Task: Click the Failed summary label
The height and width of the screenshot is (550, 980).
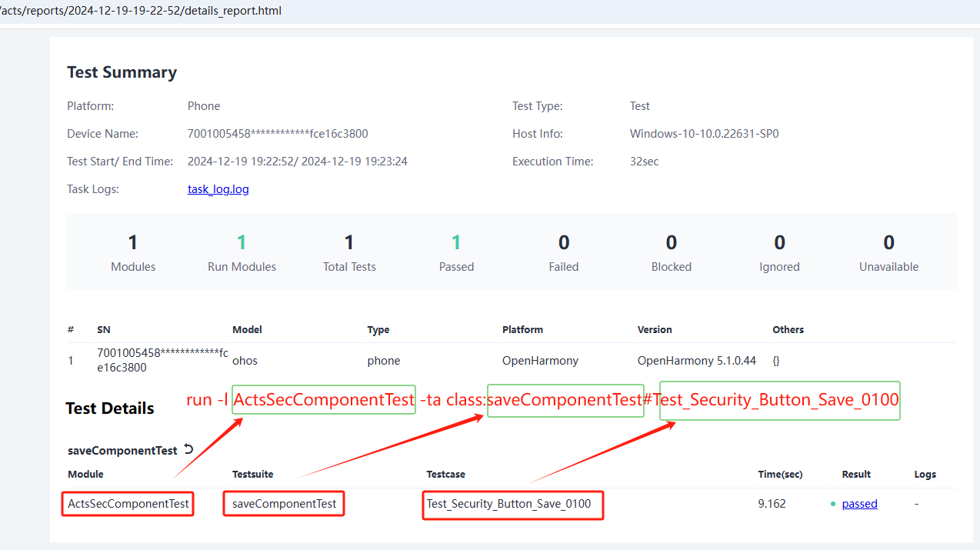Action: coord(564,267)
